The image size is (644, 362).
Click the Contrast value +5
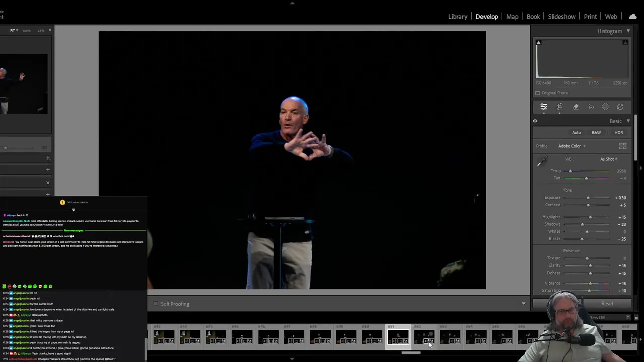click(623, 205)
